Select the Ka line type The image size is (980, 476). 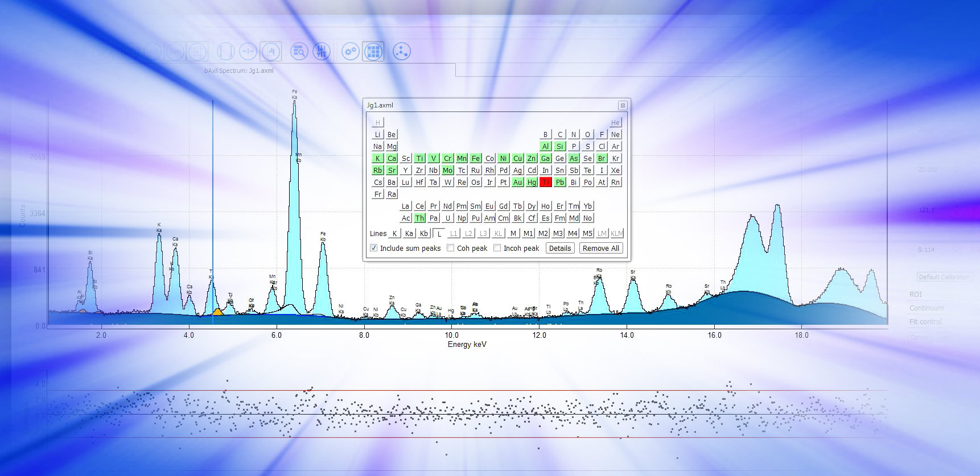[409, 233]
